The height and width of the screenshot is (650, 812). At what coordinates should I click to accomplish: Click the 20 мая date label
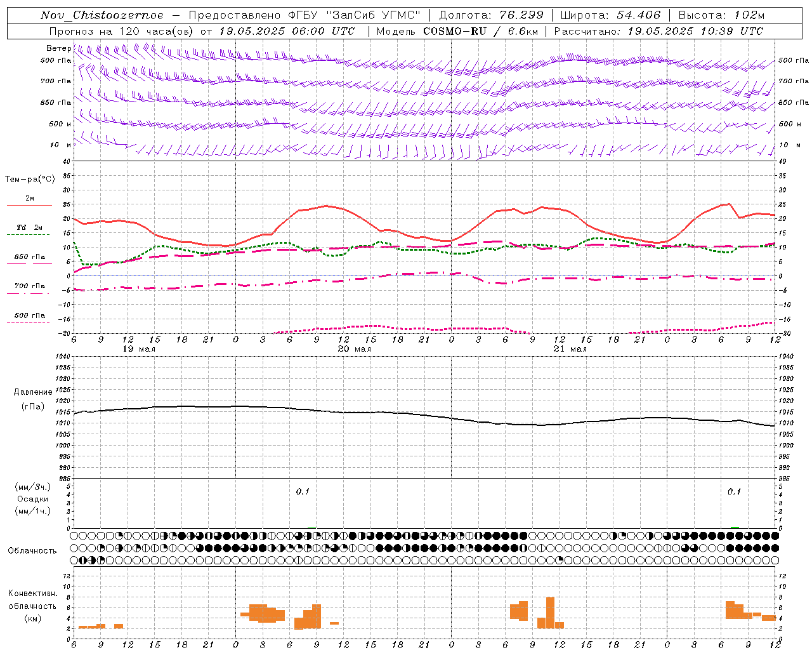(354, 349)
